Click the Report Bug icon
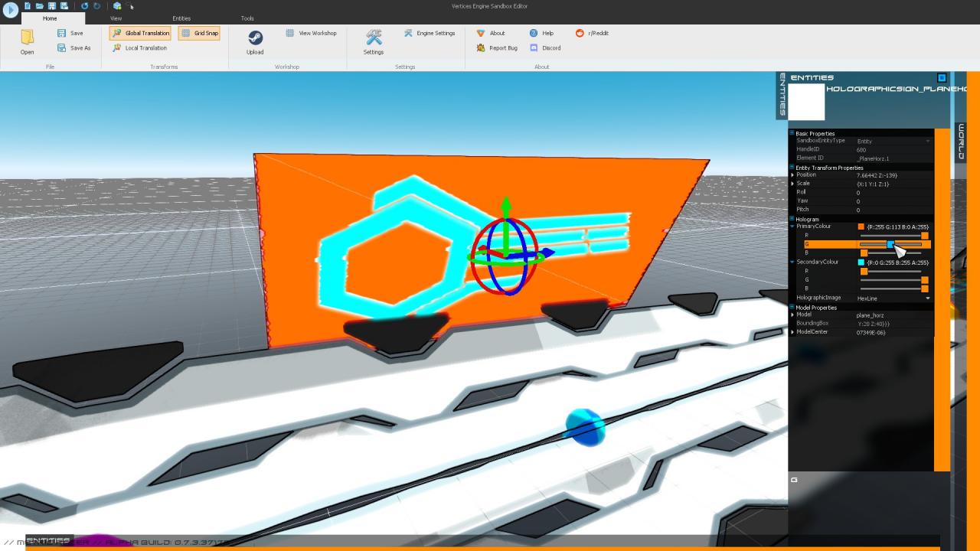 click(481, 48)
